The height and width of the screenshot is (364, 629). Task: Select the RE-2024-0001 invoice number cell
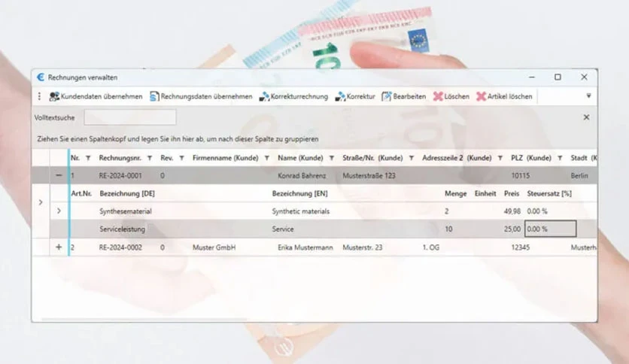click(x=120, y=175)
